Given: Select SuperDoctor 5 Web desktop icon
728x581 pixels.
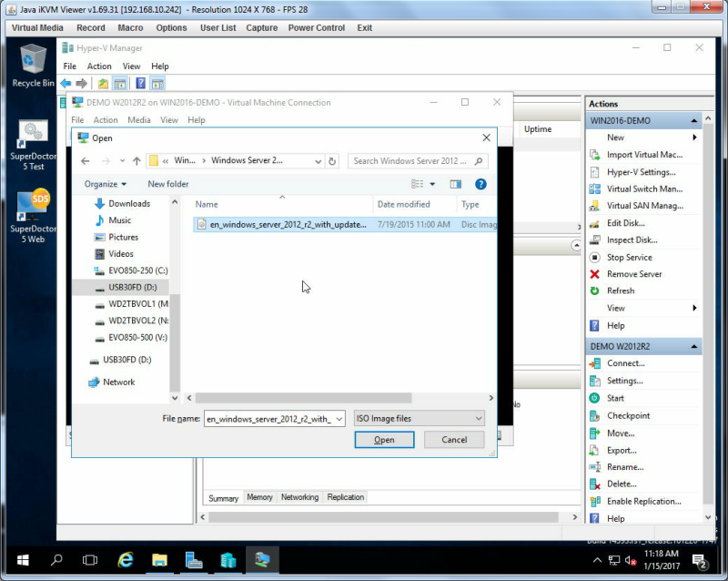Looking at the screenshot, I should (x=33, y=216).
